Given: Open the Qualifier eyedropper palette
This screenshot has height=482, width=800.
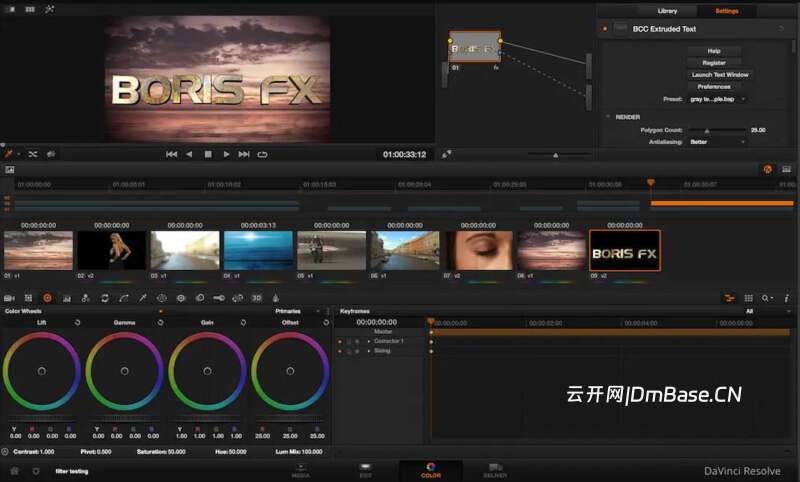Looking at the screenshot, I should (143, 298).
